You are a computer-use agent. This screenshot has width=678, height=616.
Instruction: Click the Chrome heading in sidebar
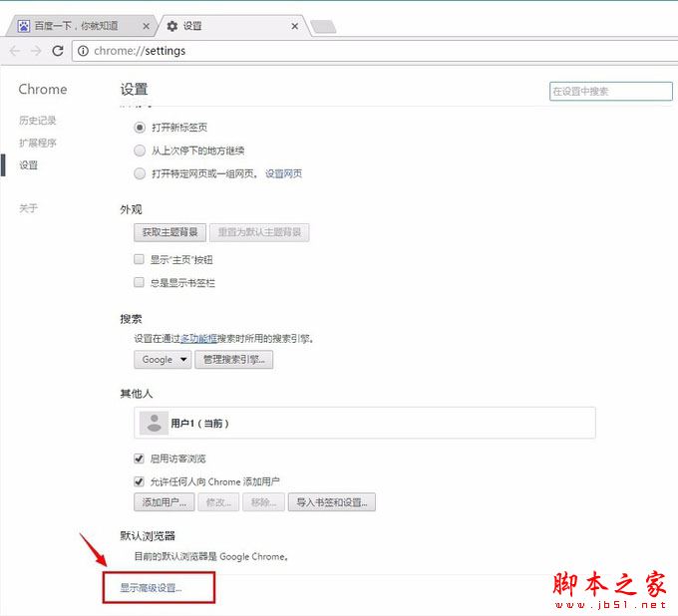coord(43,90)
